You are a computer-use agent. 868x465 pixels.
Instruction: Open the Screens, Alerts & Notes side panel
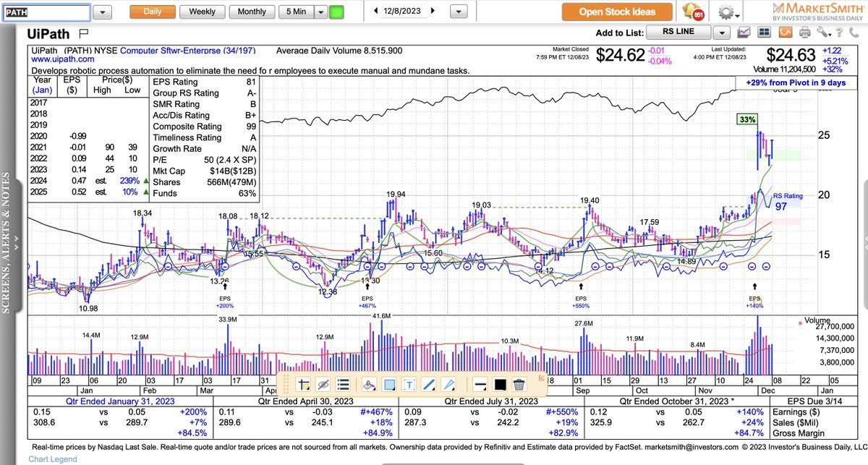coord(8,242)
